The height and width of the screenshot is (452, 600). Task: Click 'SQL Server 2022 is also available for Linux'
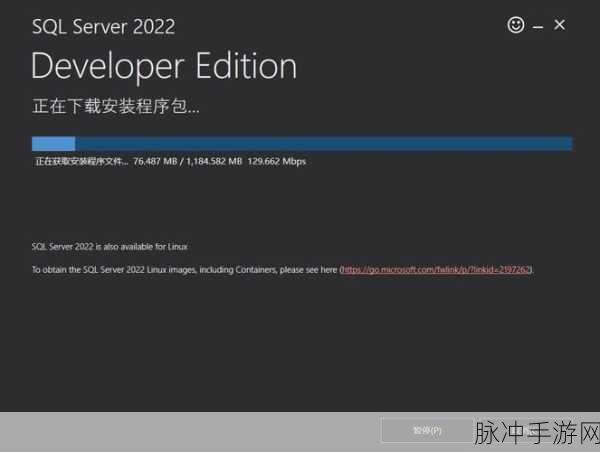pos(109,247)
